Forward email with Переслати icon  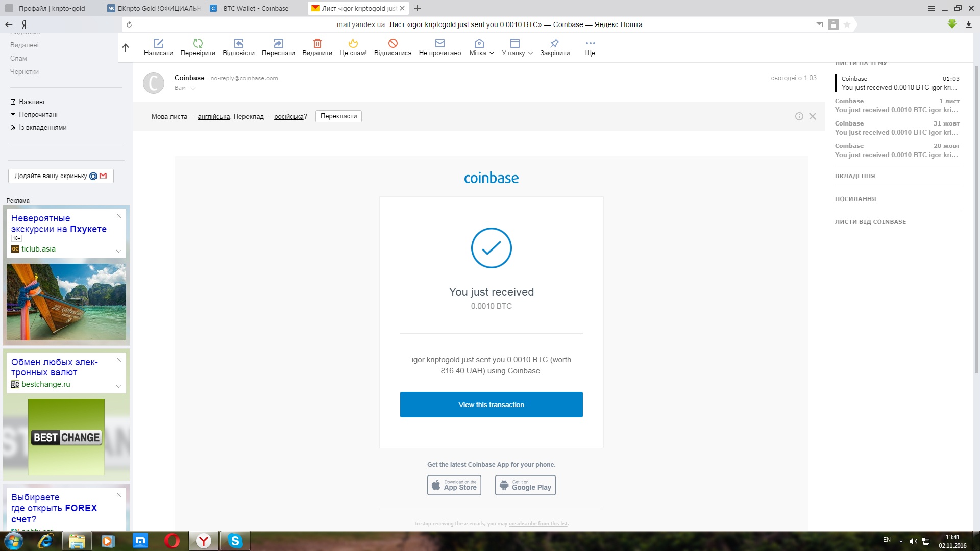click(x=278, y=44)
